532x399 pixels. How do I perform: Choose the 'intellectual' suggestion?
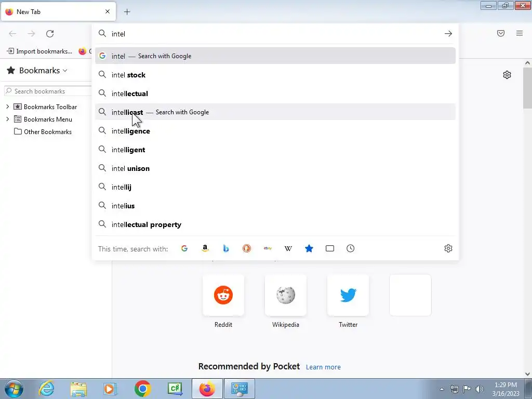[x=275, y=94]
